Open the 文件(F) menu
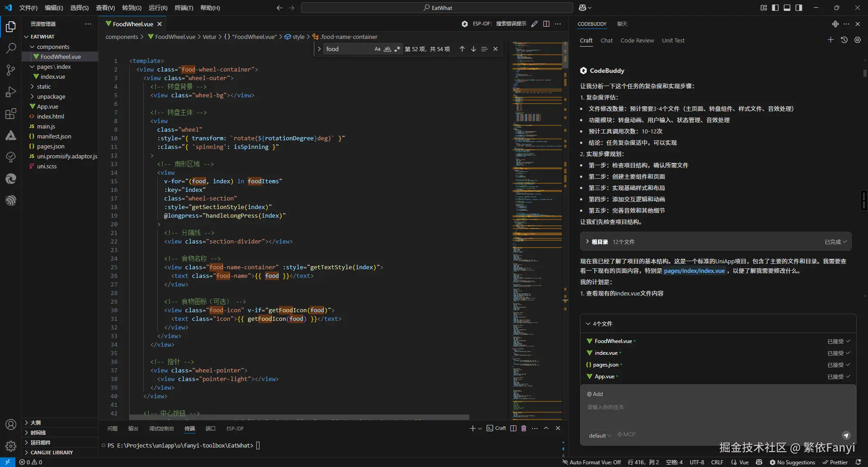The width and height of the screenshot is (868, 467). click(x=28, y=8)
